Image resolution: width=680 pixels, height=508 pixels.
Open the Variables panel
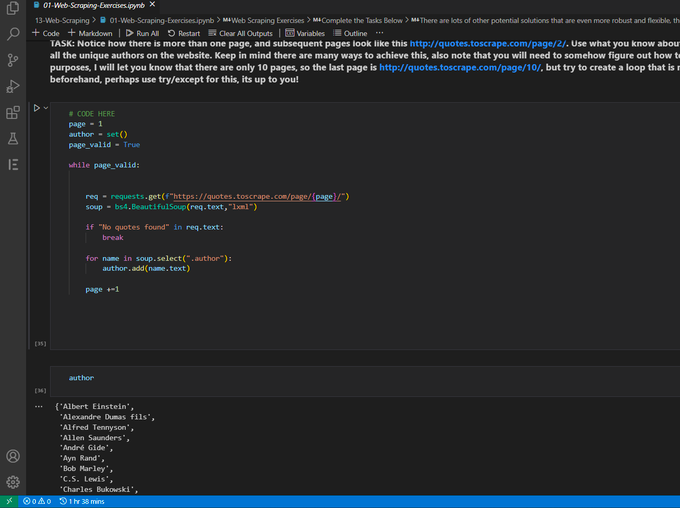point(305,33)
